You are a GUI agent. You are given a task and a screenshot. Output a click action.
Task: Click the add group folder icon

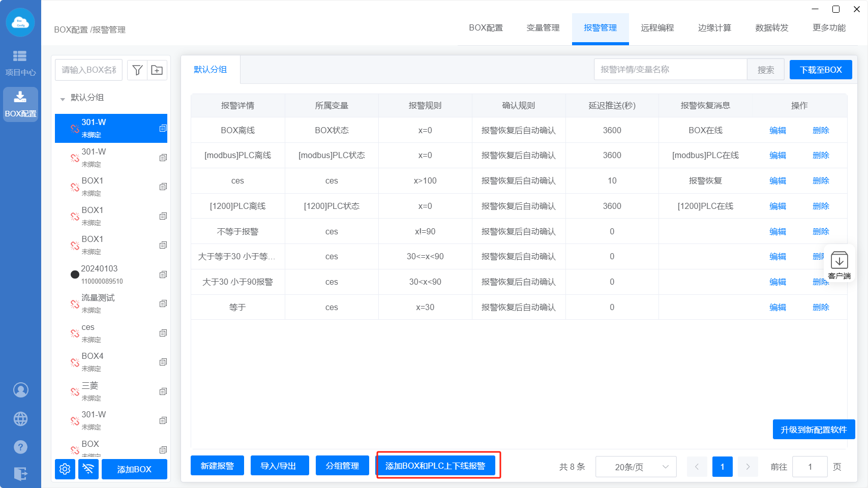(x=157, y=70)
